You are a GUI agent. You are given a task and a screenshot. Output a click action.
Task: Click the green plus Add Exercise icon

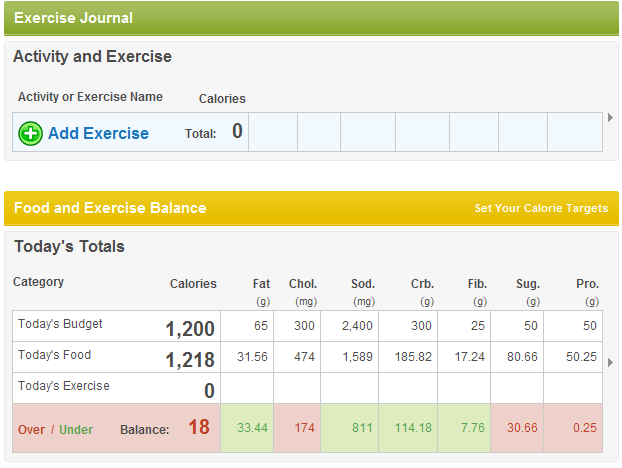[30, 133]
